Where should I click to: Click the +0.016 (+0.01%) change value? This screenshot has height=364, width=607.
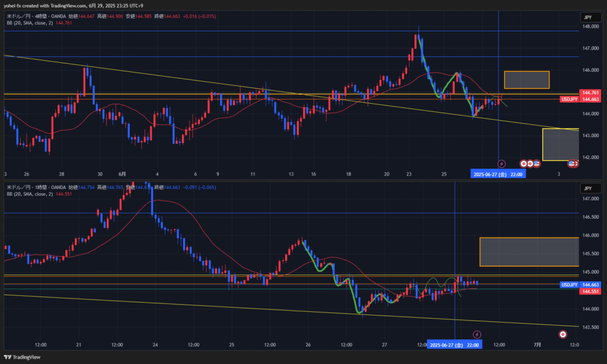click(x=199, y=16)
